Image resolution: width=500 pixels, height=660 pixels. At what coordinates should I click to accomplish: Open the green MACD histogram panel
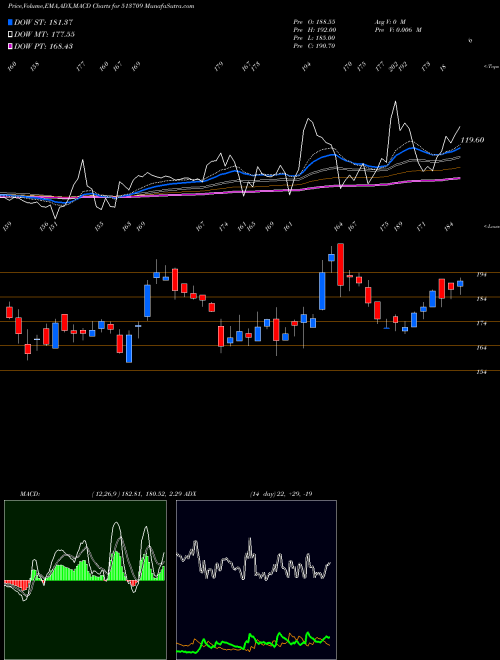pyautogui.click(x=85, y=580)
